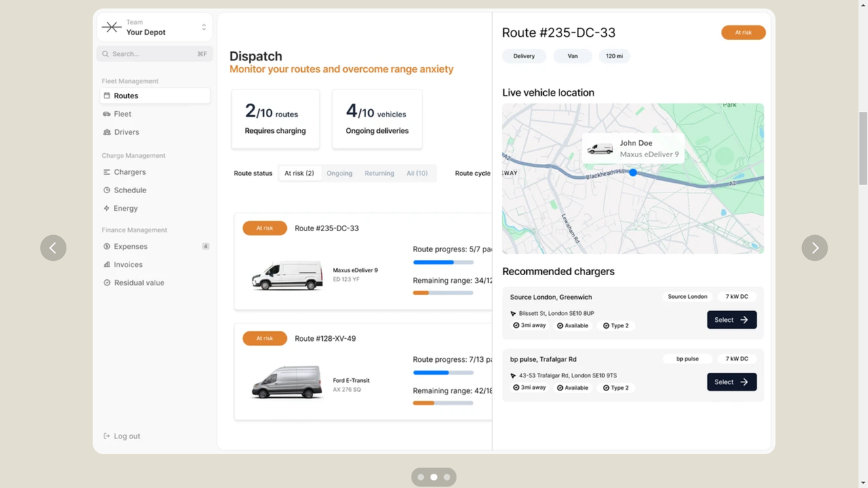This screenshot has height=488, width=868.
Task: Click the Log out icon
Action: (x=106, y=436)
